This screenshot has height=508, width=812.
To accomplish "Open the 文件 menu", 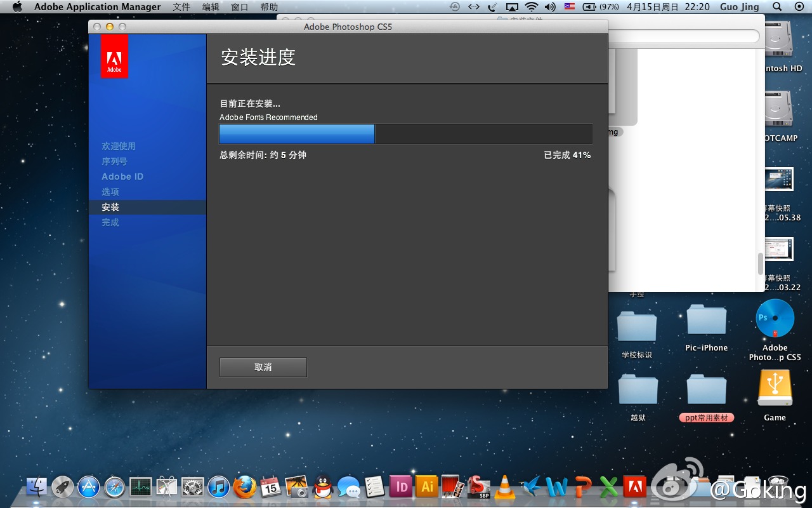I will (x=181, y=7).
